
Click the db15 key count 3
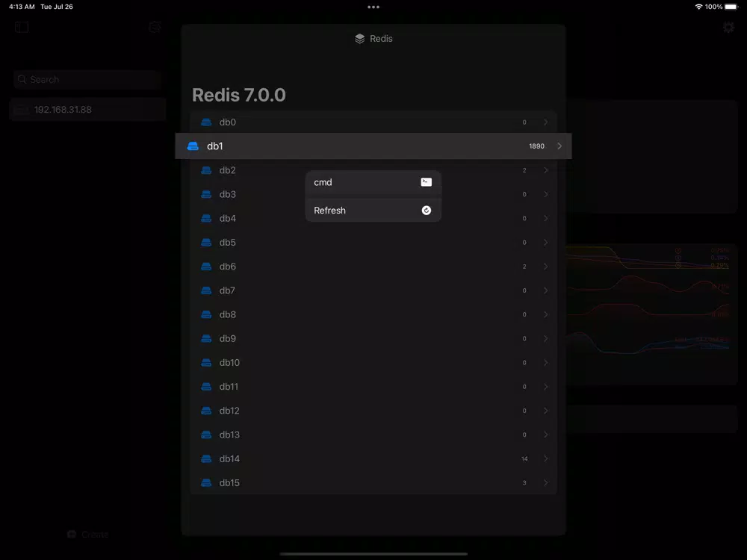524,483
